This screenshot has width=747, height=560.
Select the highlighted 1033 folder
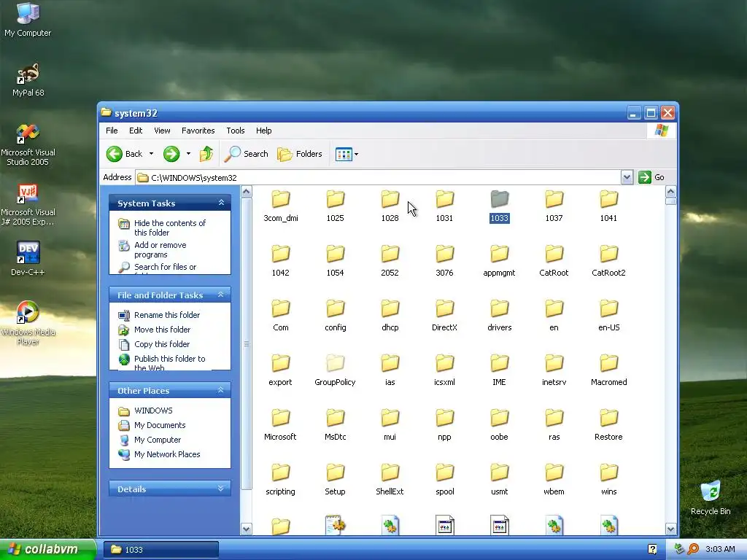coord(499,206)
